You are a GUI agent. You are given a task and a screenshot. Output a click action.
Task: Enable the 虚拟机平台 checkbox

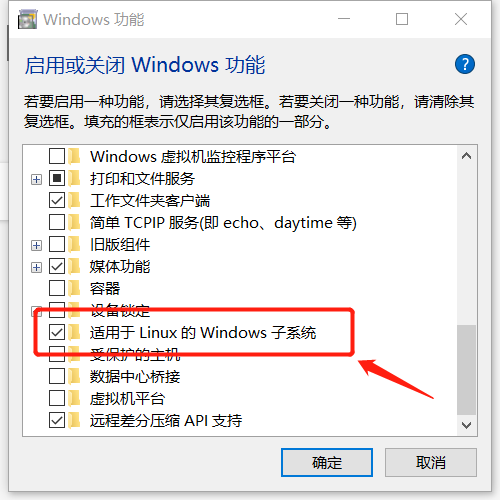(x=57, y=398)
